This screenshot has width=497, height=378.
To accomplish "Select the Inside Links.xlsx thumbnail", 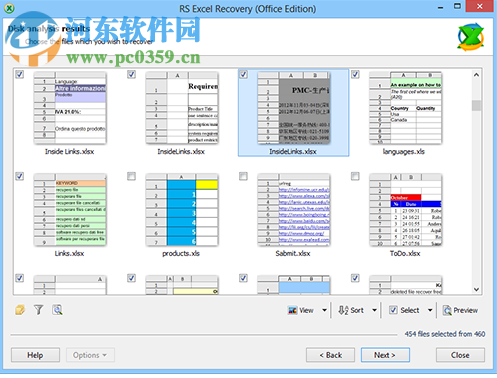I will pyautogui.click(x=70, y=108).
